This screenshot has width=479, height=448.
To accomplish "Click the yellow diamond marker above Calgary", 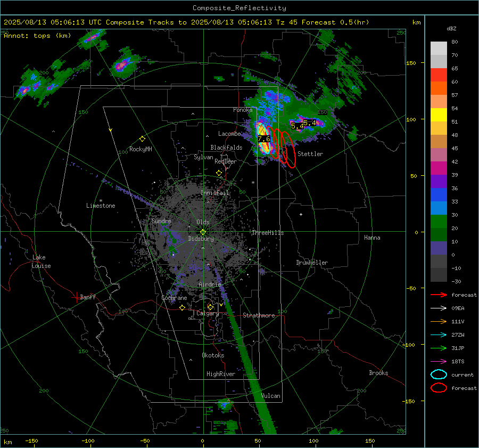I will (210, 307).
